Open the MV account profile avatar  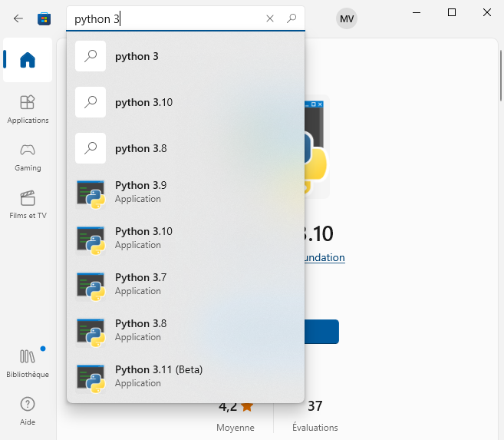click(347, 18)
